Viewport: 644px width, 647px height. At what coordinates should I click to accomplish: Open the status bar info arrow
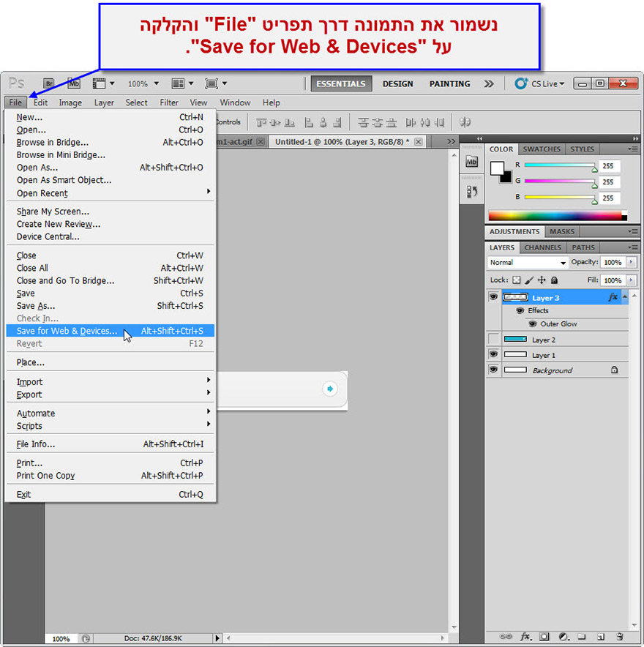(x=217, y=638)
